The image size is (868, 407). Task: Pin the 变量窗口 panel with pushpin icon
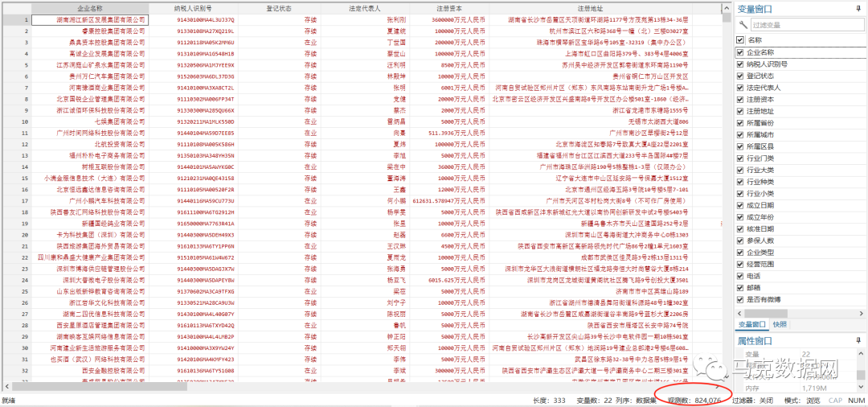tap(858, 9)
